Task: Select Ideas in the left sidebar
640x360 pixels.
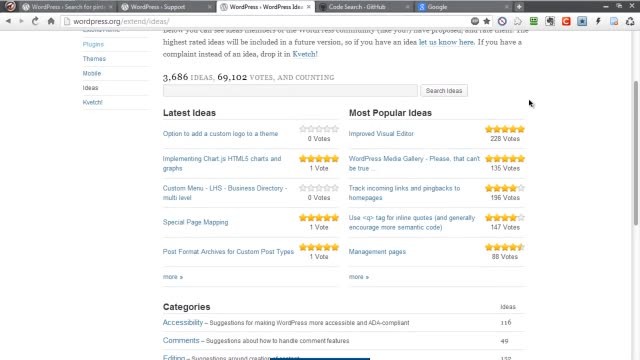Action: click(x=90, y=88)
